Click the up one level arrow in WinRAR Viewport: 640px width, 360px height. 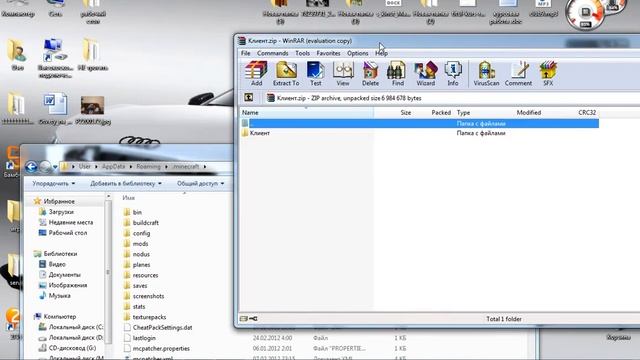click(x=248, y=98)
